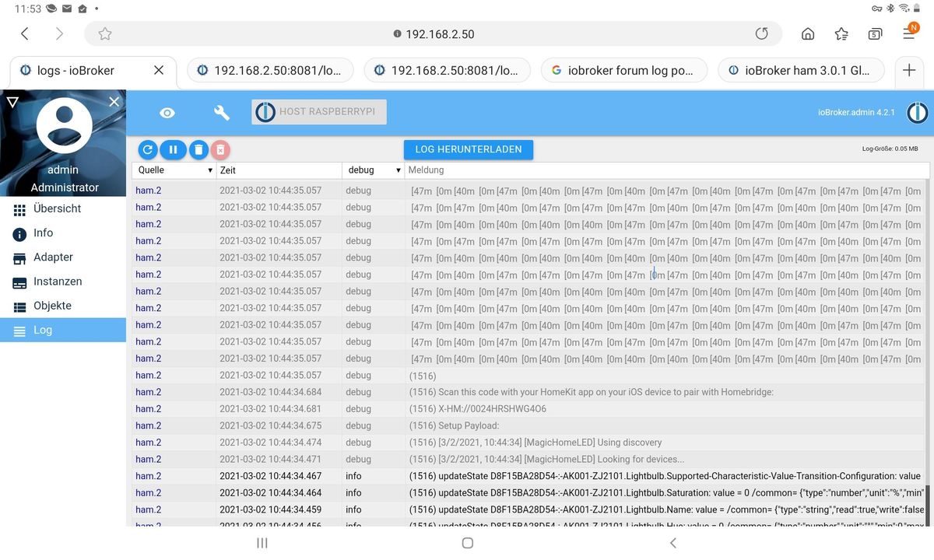
Task: Go forward with the browser forward arrow
Action: point(60,33)
